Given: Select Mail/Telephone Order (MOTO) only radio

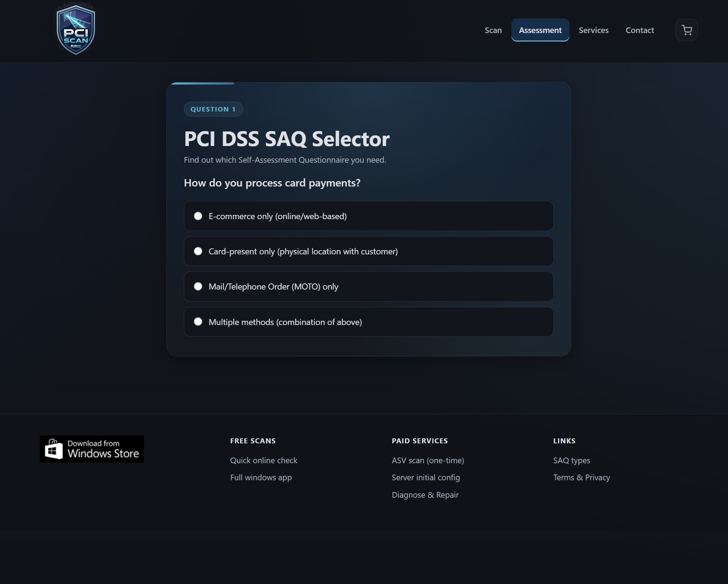Looking at the screenshot, I should pos(198,286).
